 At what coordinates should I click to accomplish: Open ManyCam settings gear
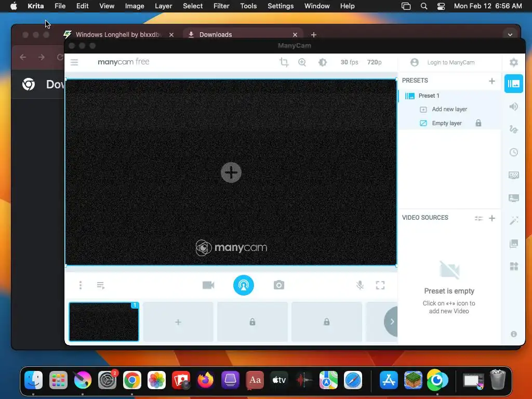point(514,62)
